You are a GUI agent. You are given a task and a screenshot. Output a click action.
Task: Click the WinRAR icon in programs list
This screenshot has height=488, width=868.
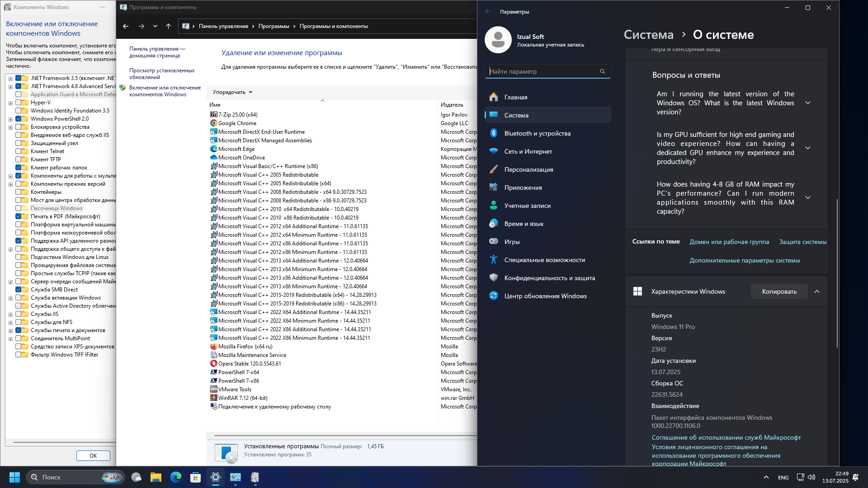pos(214,398)
